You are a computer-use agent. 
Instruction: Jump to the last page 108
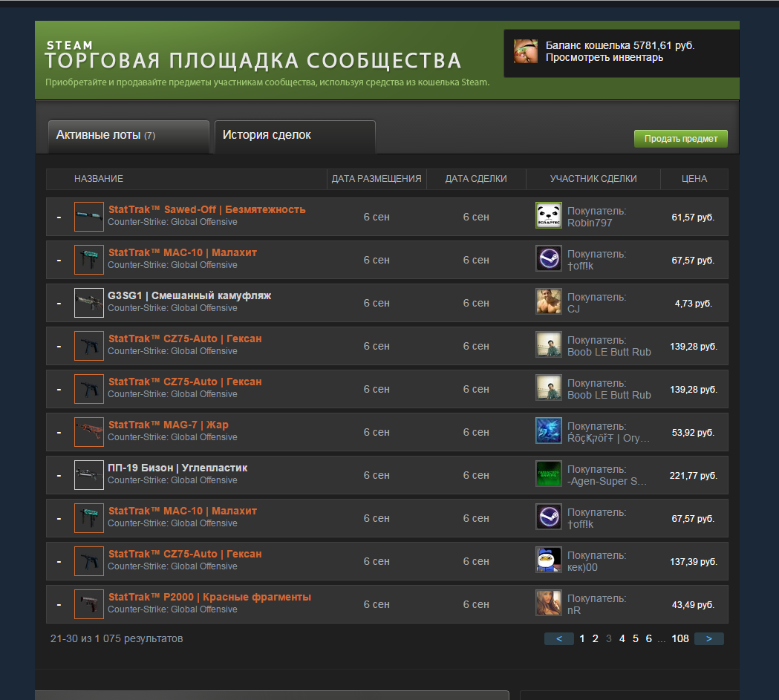(680, 639)
